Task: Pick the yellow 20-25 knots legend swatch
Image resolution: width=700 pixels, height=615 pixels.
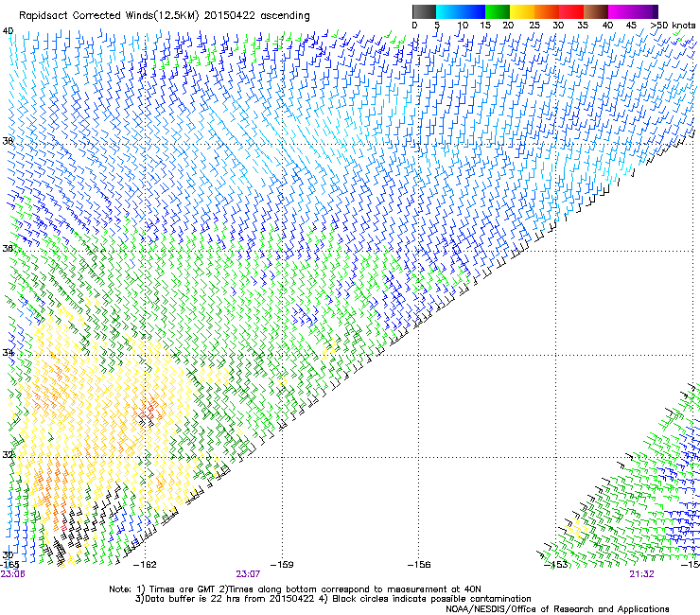Action: [522, 11]
